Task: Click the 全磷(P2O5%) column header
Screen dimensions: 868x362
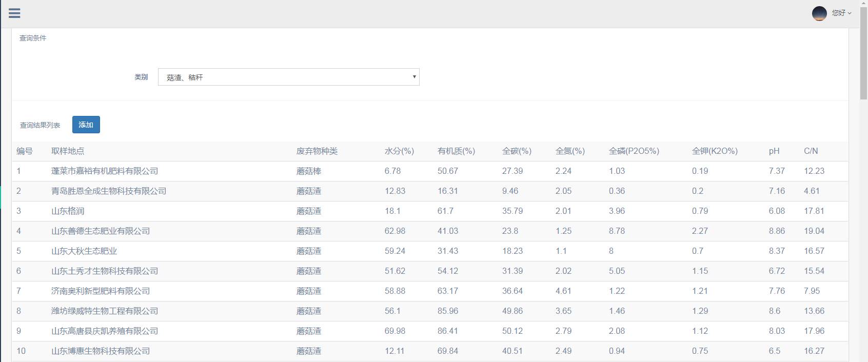Action: pyautogui.click(x=634, y=151)
